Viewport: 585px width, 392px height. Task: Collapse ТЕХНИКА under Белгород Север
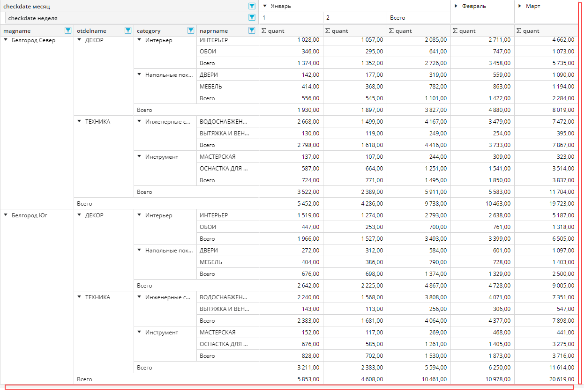[x=79, y=122]
